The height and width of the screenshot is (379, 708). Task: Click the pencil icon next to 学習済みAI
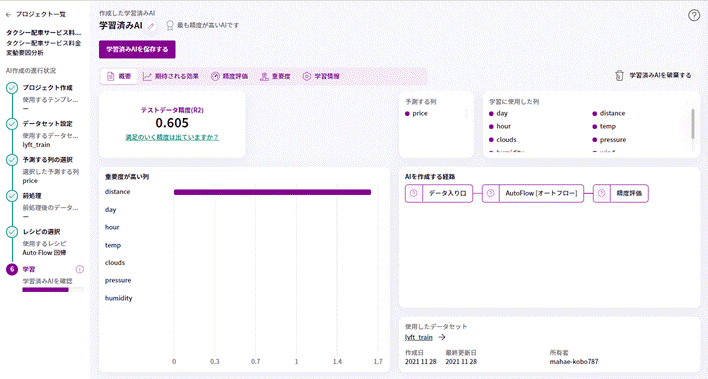(x=151, y=26)
